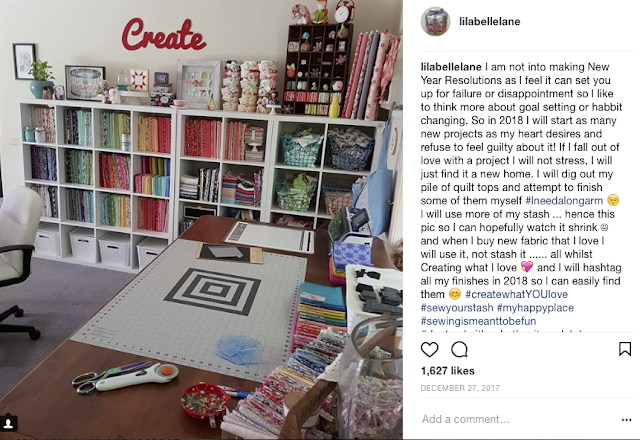Click the sparkling heart emoji in caption

[527, 267]
